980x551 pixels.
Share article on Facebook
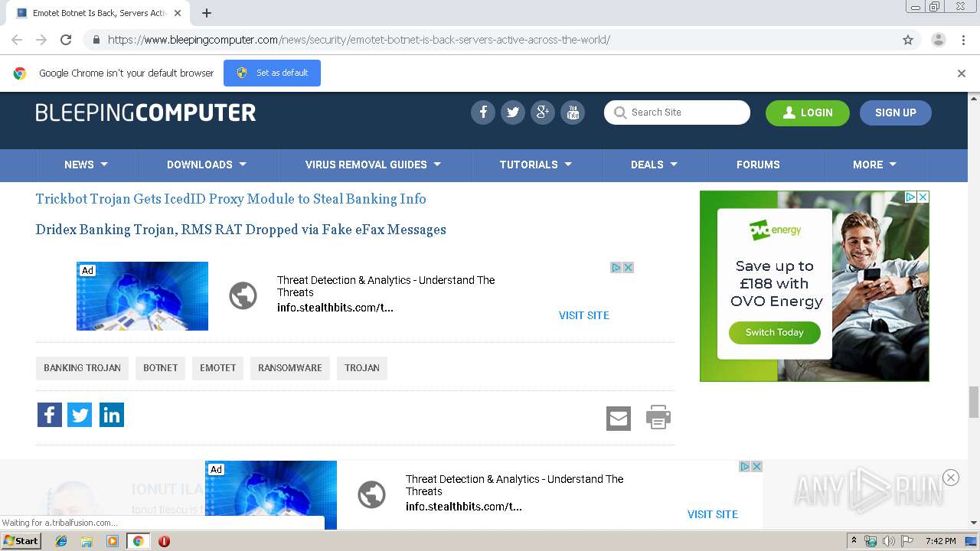pyautogui.click(x=50, y=415)
